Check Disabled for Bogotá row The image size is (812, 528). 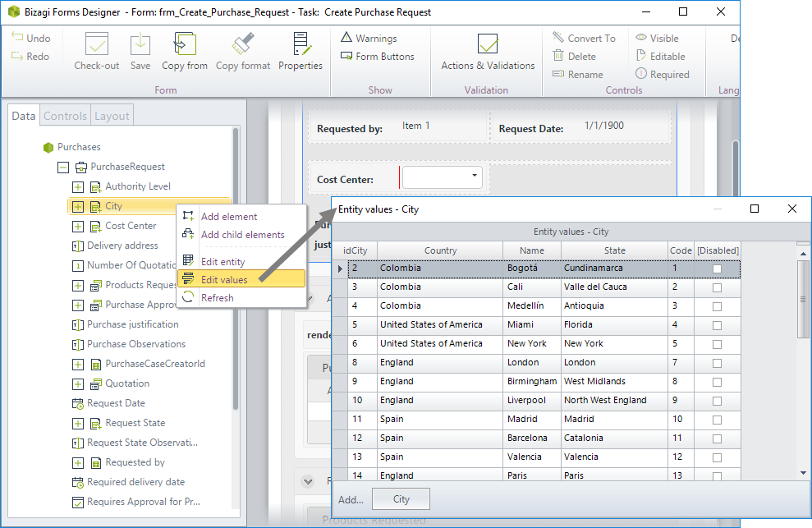[717, 269]
